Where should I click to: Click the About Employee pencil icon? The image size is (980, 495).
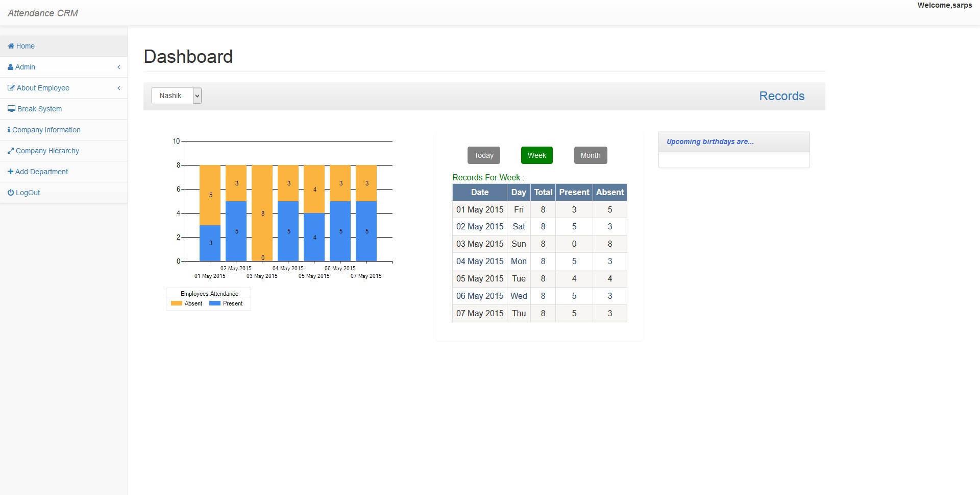tap(10, 88)
